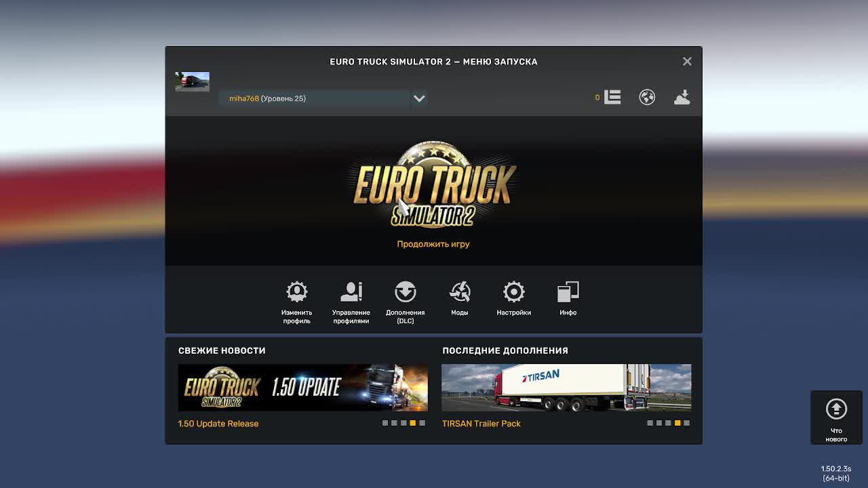Select second news carousel dot under 1.50 Update
This screenshot has height=488, width=868.
click(394, 423)
